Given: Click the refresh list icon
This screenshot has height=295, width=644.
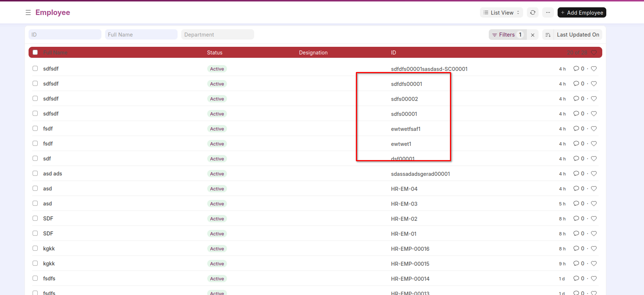Looking at the screenshot, I should point(533,12).
